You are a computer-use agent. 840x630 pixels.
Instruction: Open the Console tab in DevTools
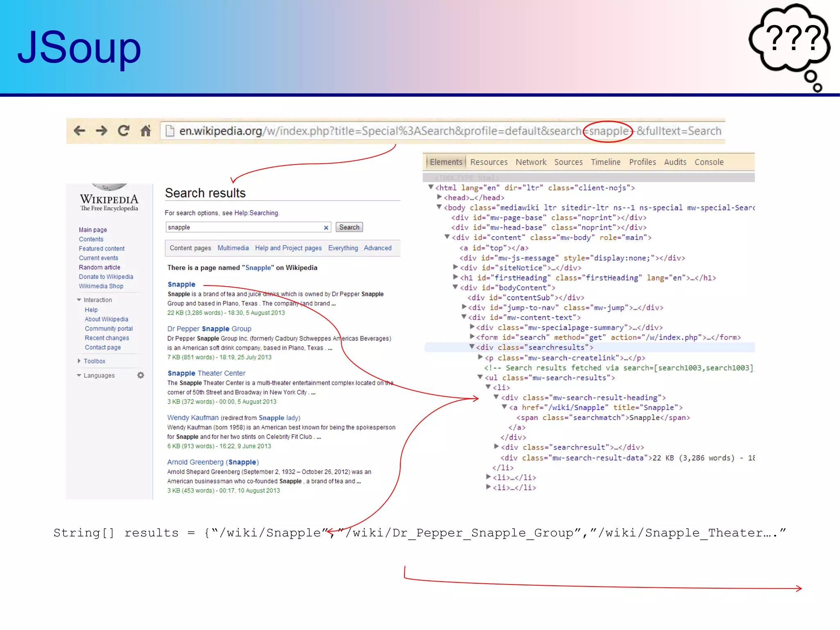[709, 162]
